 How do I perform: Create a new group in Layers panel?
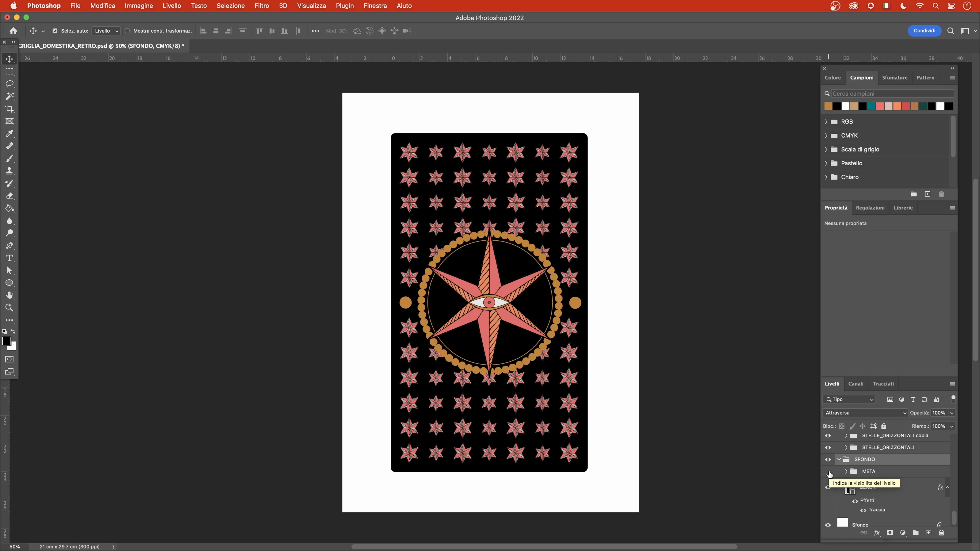click(x=915, y=533)
